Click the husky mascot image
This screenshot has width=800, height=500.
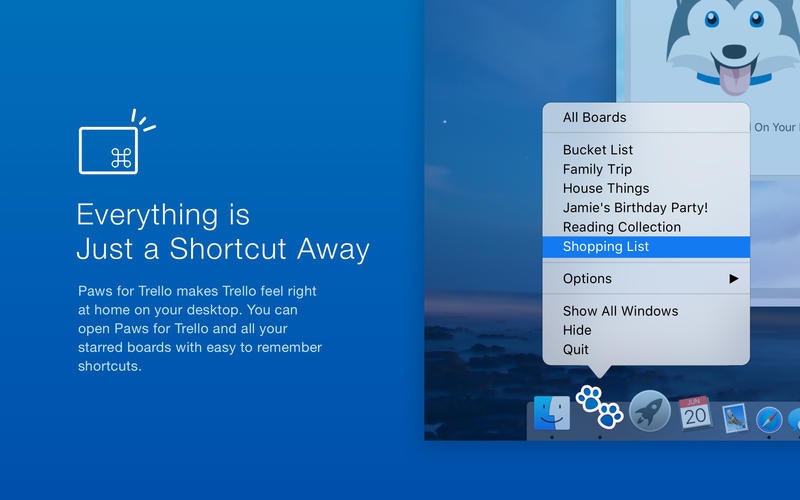[733, 46]
